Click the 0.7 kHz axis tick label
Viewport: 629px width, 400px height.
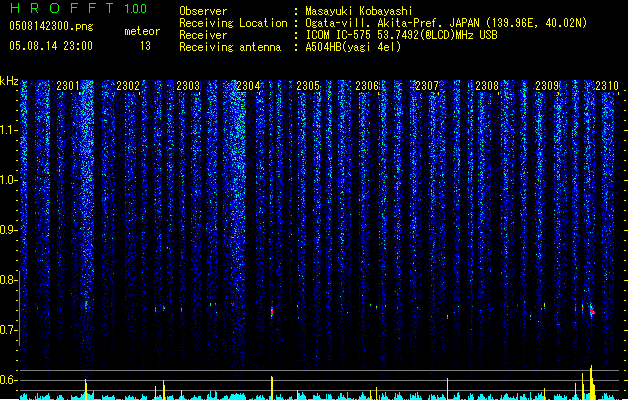point(9,330)
